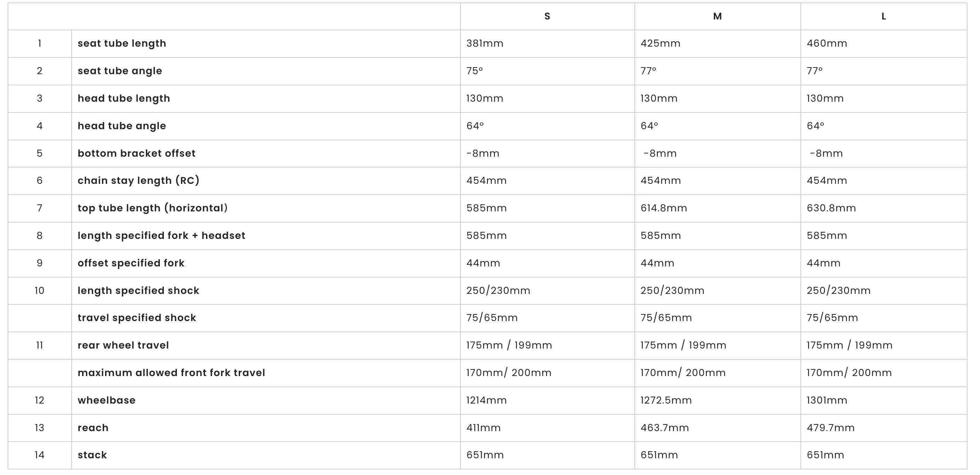980x475 pixels.
Task: Select the 479.7mm reach value
Action: coord(830,428)
